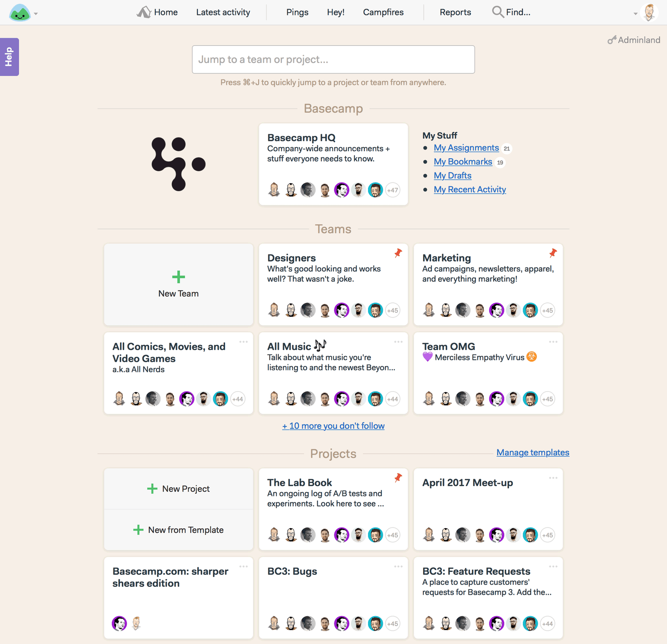Click the user avatar at the top right
The height and width of the screenshot is (644, 667).
[x=649, y=12]
